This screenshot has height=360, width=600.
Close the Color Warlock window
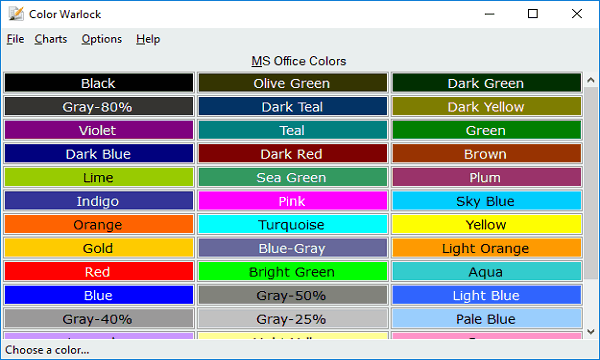tap(577, 14)
